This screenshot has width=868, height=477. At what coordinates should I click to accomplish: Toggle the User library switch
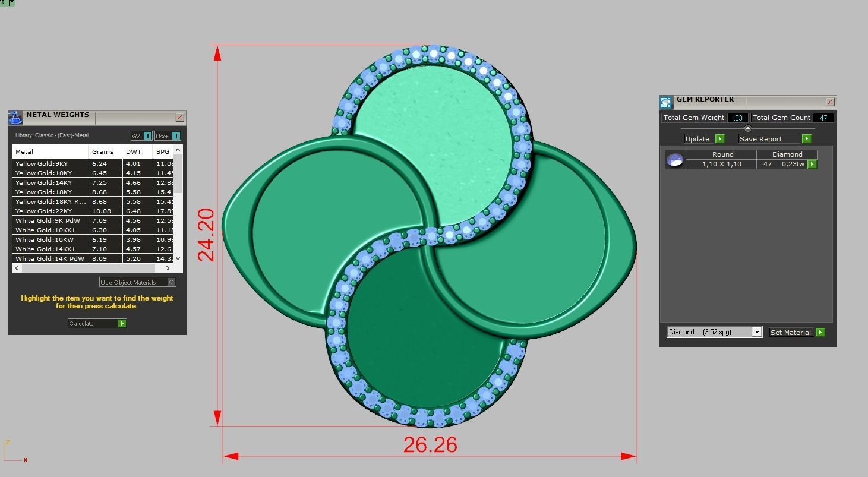(176, 136)
